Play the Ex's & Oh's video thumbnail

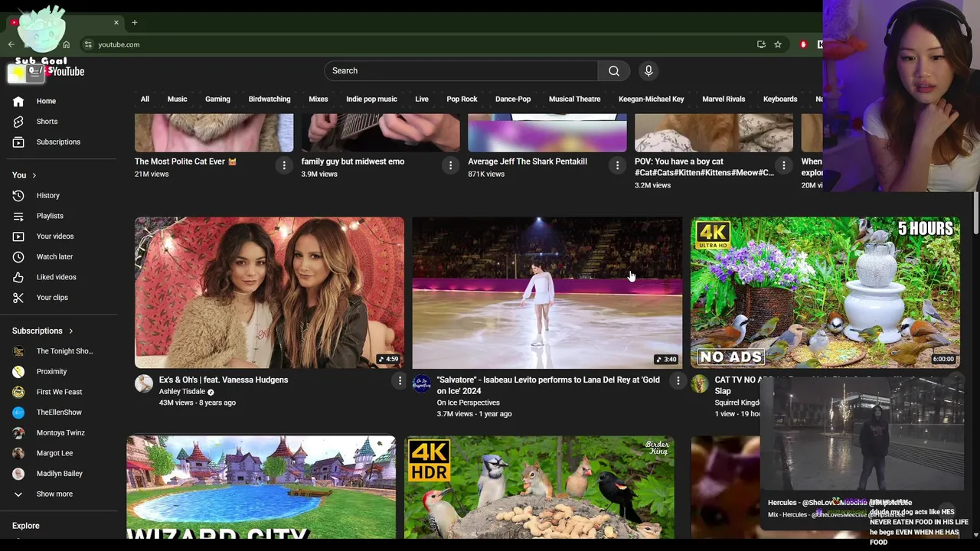click(x=269, y=293)
